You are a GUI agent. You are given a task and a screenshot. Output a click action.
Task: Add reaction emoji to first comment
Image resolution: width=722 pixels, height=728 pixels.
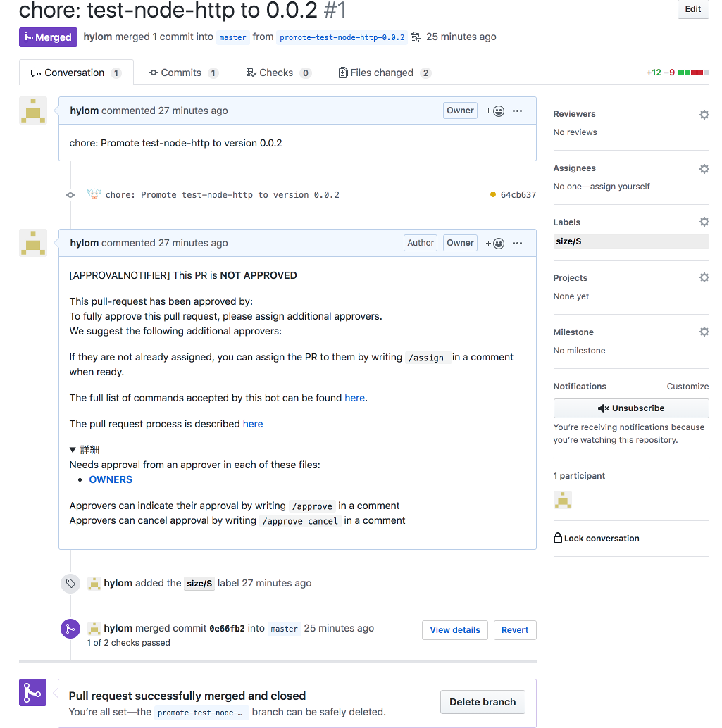pos(494,111)
